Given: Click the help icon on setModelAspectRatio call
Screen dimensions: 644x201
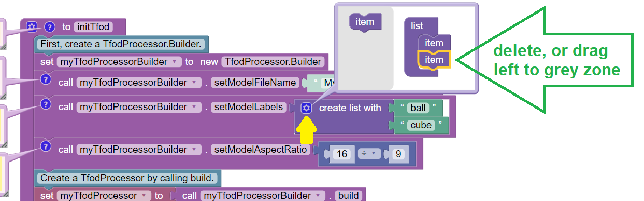Looking at the screenshot, I should coord(46,146).
